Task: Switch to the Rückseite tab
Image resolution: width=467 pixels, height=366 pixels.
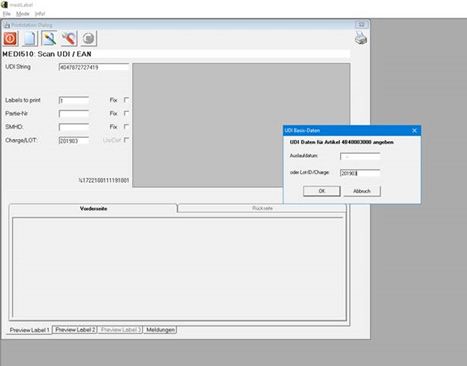Action: click(x=262, y=208)
